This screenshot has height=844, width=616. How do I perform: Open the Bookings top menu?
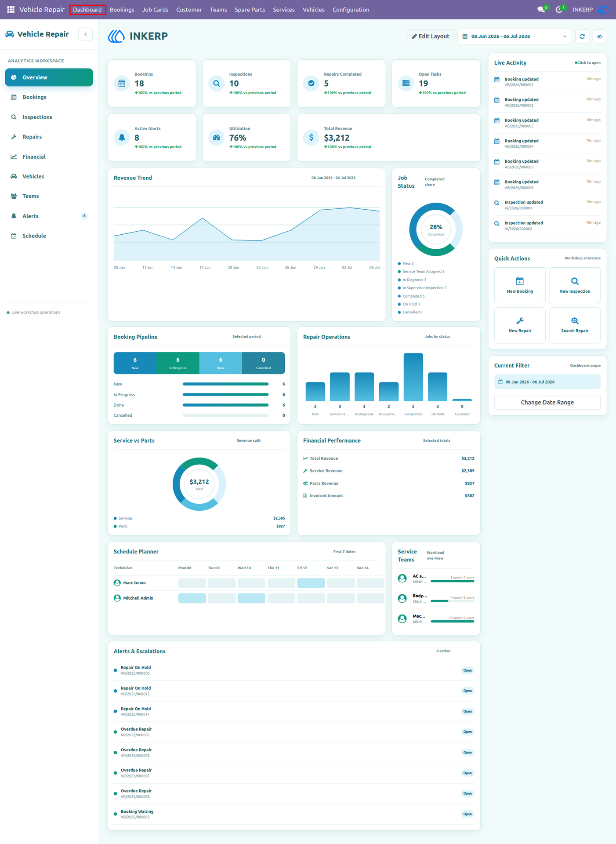click(x=122, y=10)
